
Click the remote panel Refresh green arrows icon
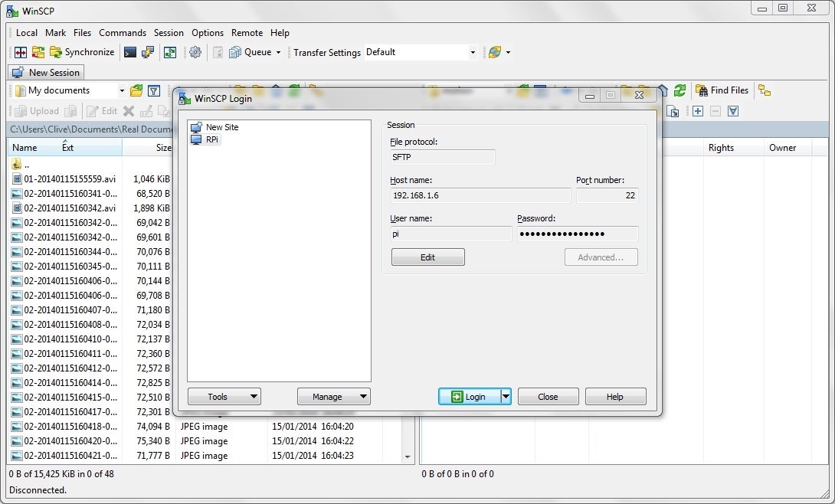pyautogui.click(x=679, y=90)
